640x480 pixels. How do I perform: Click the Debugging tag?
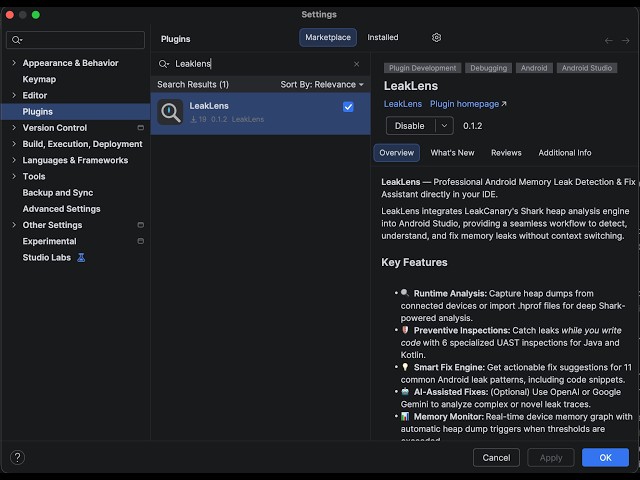tap(489, 68)
